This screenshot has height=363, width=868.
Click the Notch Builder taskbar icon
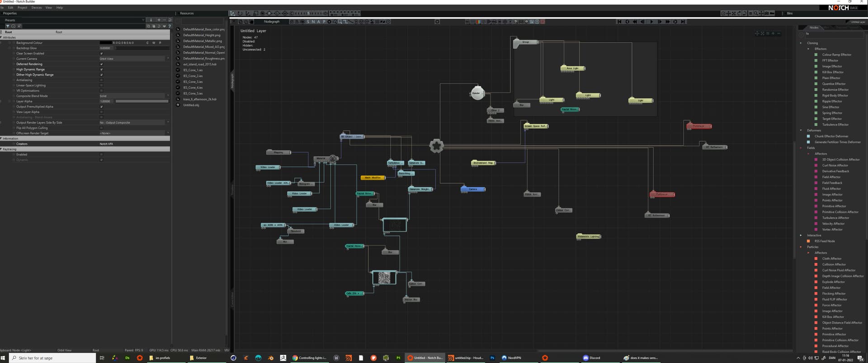coord(425,358)
